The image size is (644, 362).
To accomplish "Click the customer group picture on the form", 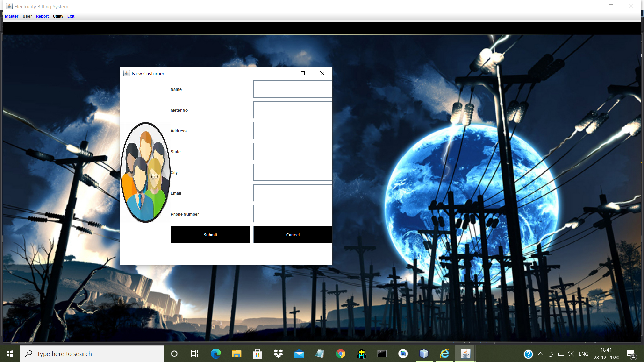I will tap(145, 172).
